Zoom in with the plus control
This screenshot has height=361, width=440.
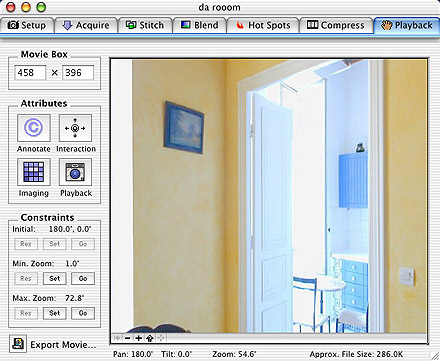(138, 338)
